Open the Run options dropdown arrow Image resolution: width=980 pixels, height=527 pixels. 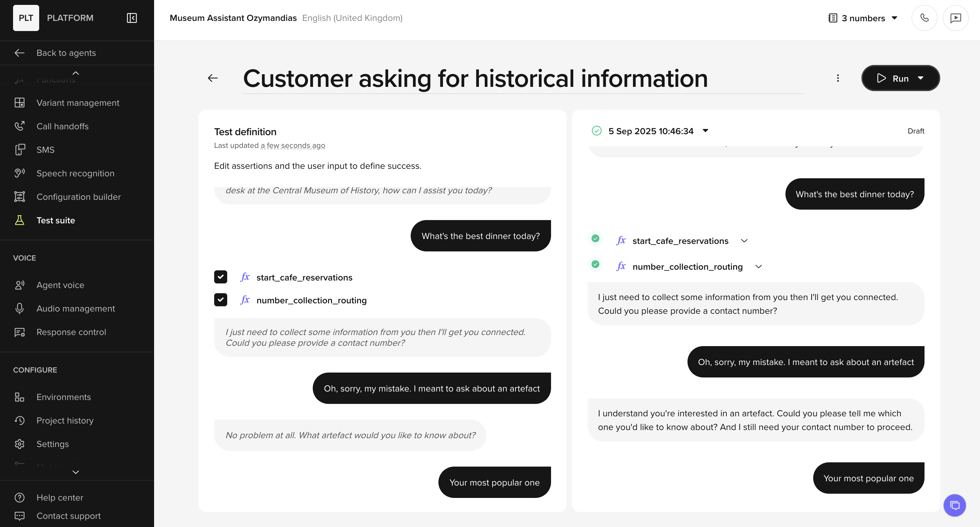click(921, 78)
